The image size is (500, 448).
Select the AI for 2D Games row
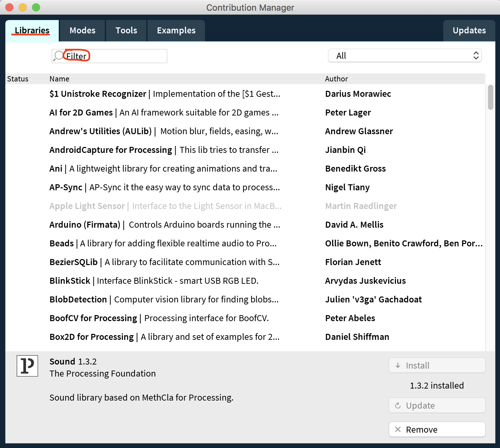pos(245,113)
